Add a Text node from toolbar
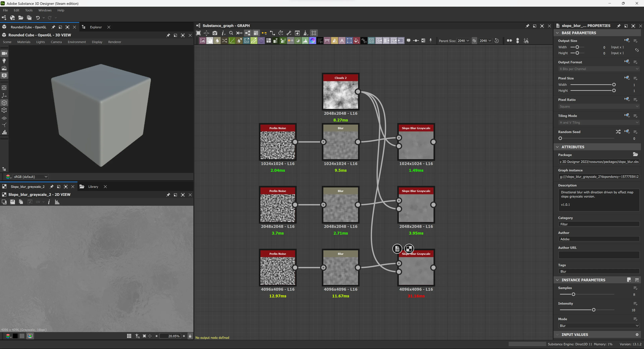 (x=342, y=41)
